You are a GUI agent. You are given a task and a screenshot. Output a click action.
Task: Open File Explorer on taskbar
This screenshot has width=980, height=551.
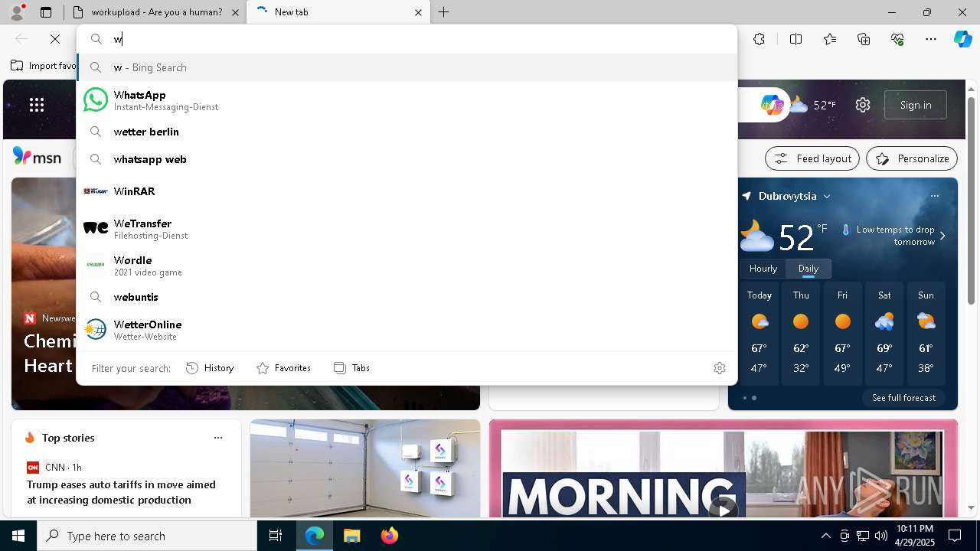pyautogui.click(x=351, y=536)
